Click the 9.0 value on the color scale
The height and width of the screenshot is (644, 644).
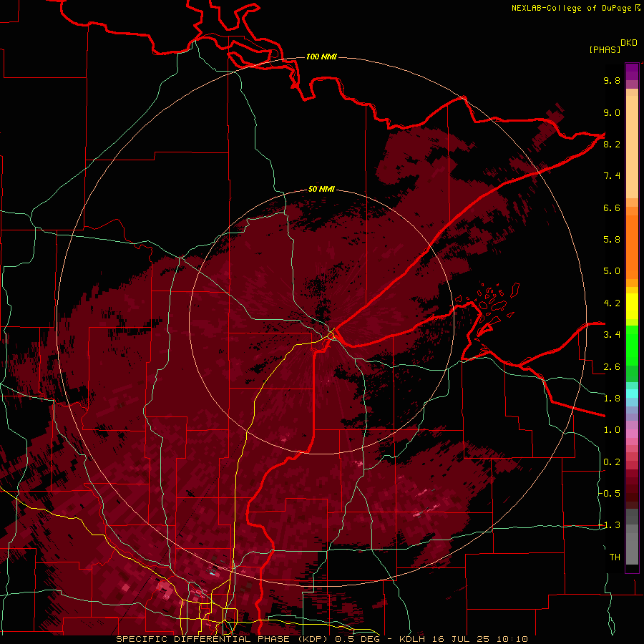pos(612,112)
